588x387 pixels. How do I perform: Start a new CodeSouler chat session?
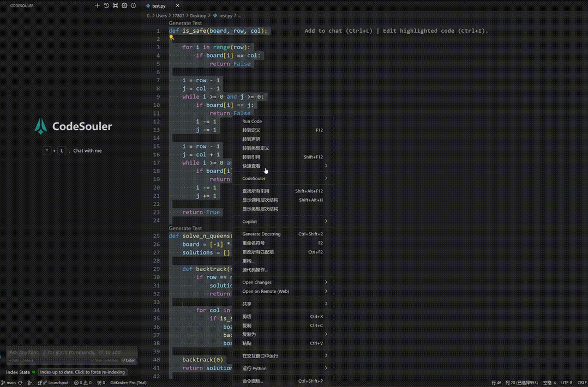[x=98, y=5]
